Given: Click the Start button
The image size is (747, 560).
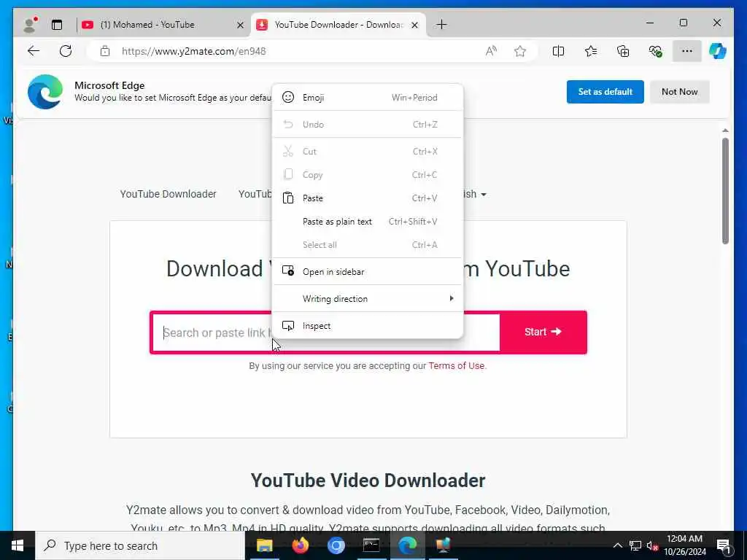Looking at the screenshot, I should tap(543, 332).
